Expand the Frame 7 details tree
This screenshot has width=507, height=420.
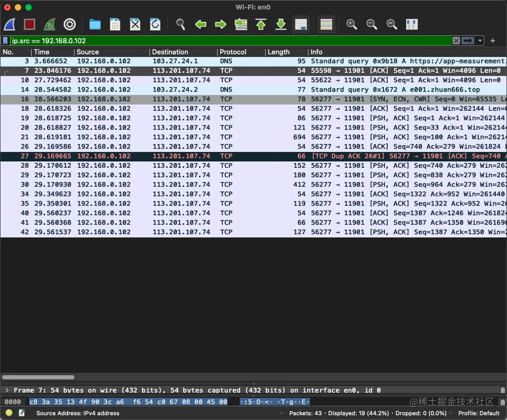coord(7,390)
